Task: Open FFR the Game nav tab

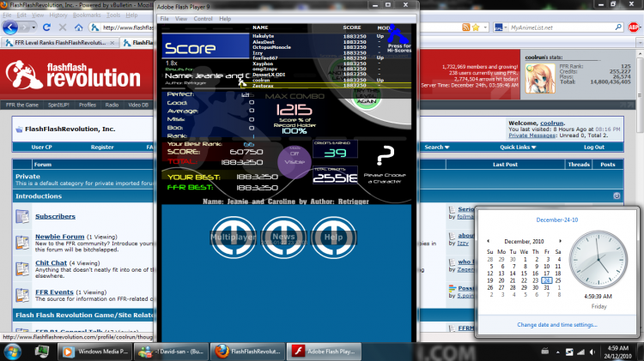Action: (22, 105)
